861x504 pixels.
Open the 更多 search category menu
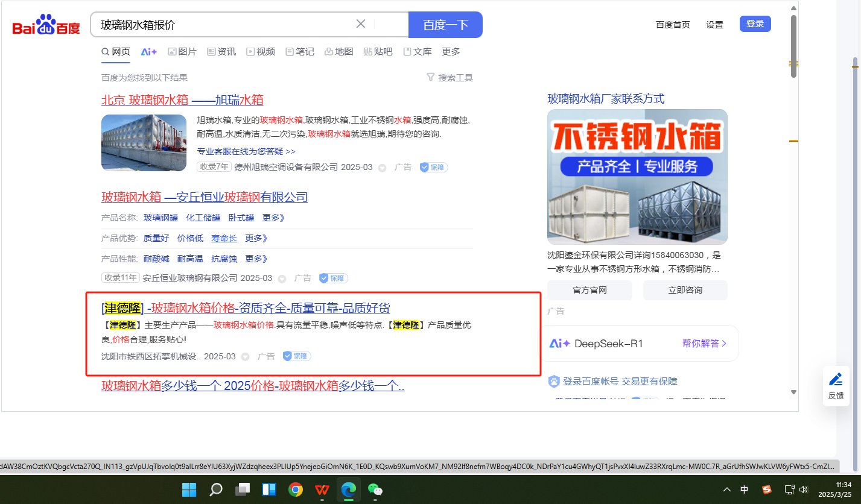tap(451, 52)
